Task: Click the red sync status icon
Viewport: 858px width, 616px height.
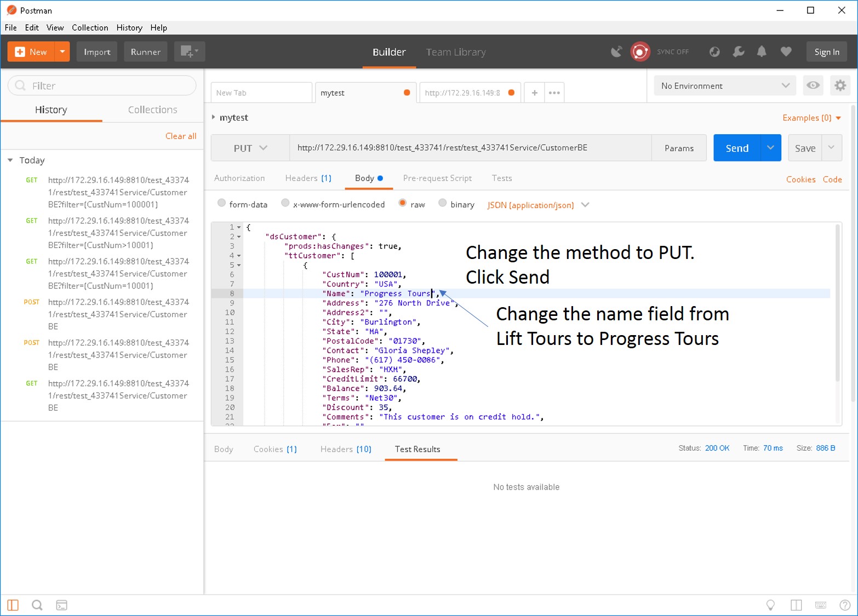Action: (639, 51)
